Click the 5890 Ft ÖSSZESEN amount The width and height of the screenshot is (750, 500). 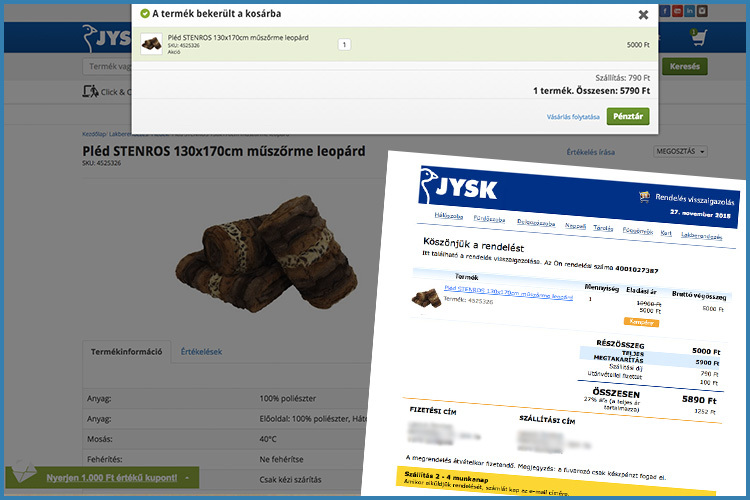(699, 400)
